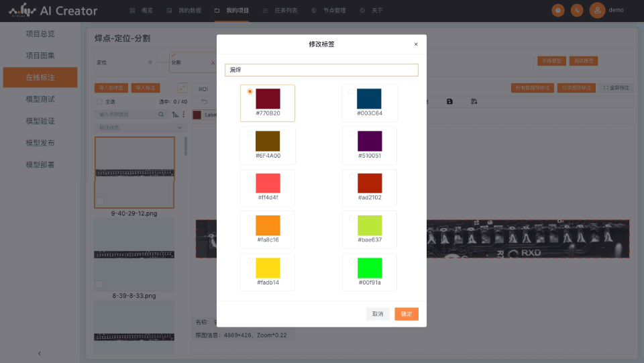Close the 修改标签 dialog with the X icon

pyautogui.click(x=416, y=44)
